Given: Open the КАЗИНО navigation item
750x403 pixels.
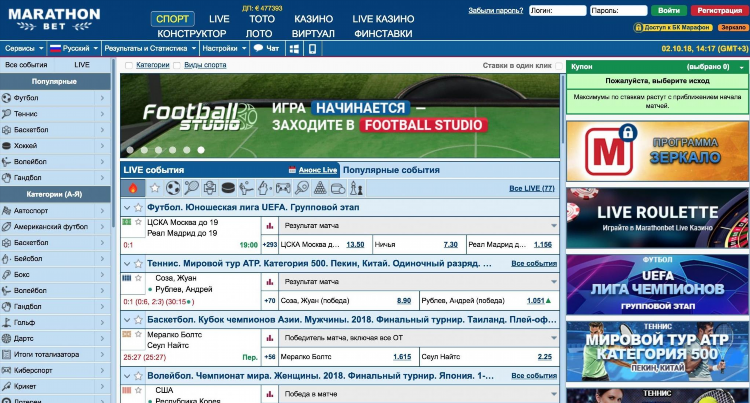Looking at the screenshot, I should pyautogui.click(x=313, y=19).
